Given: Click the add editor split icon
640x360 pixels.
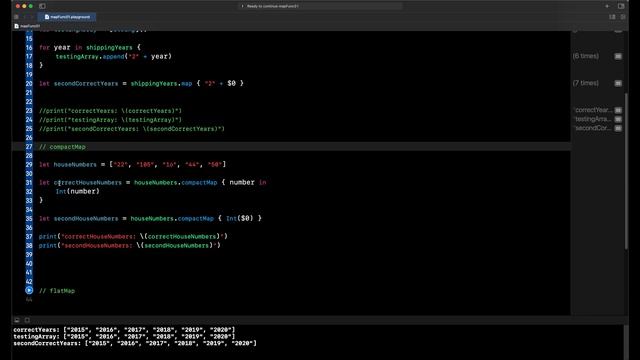Looking at the screenshot, I should 623,17.
